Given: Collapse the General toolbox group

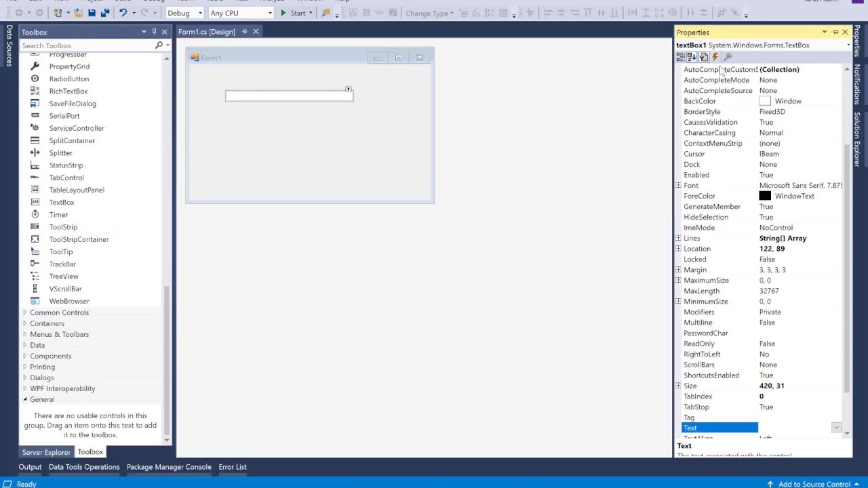Looking at the screenshot, I should 25,399.
